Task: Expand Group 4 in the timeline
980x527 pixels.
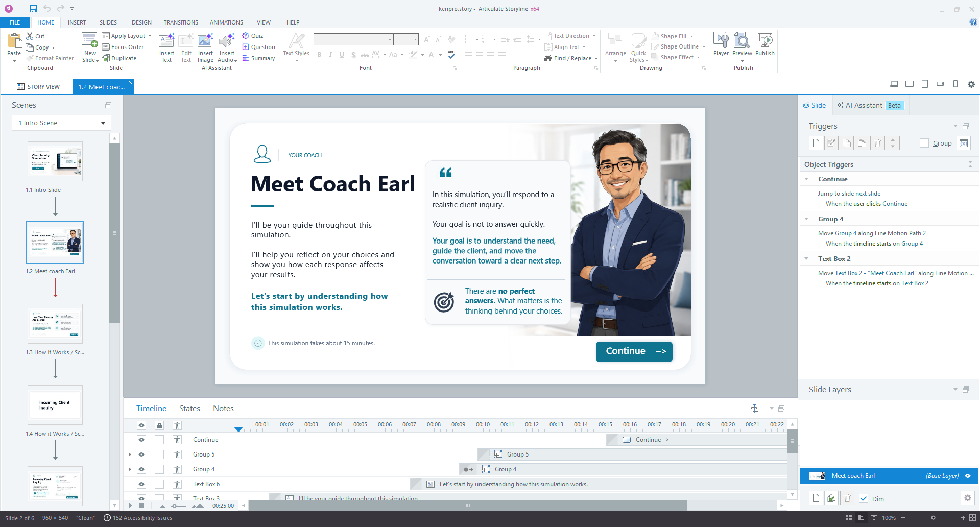Action: (130, 469)
